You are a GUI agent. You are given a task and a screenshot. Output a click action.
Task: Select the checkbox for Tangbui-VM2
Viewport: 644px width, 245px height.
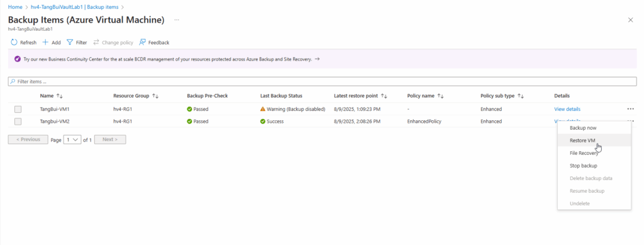tap(18, 122)
